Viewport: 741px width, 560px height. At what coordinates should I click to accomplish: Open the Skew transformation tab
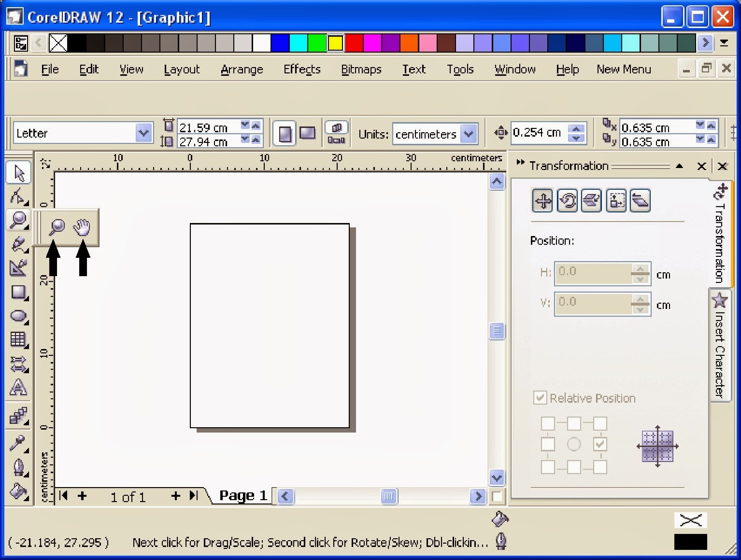click(640, 200)
